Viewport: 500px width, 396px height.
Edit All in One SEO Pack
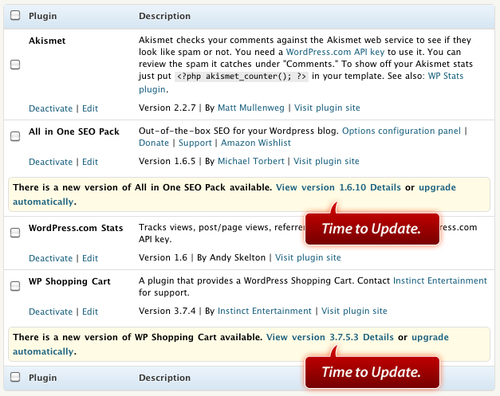(90, 162)
